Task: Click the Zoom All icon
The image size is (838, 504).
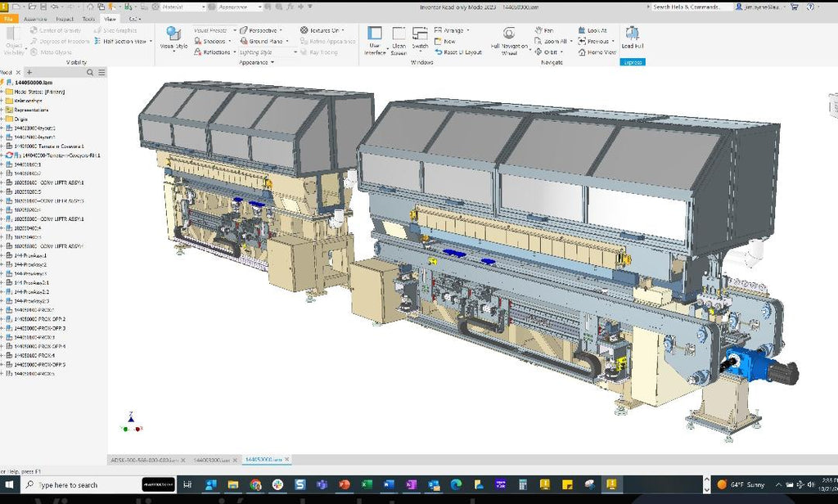Action: point(538,41)
